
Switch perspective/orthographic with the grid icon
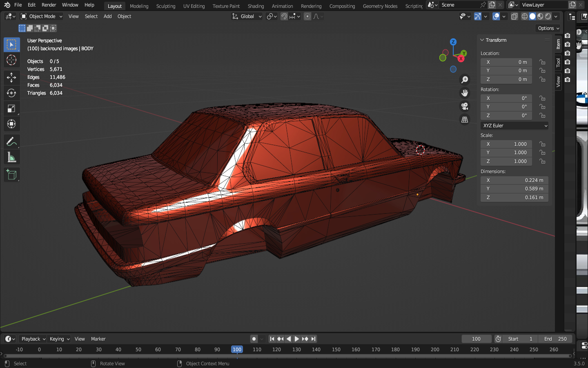465,119
